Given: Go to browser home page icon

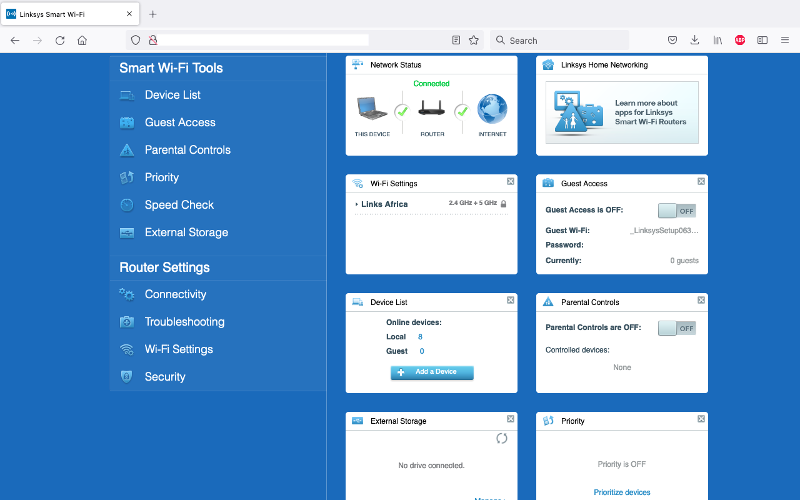Looking at the screenshot, I should (x=82, y=40).
